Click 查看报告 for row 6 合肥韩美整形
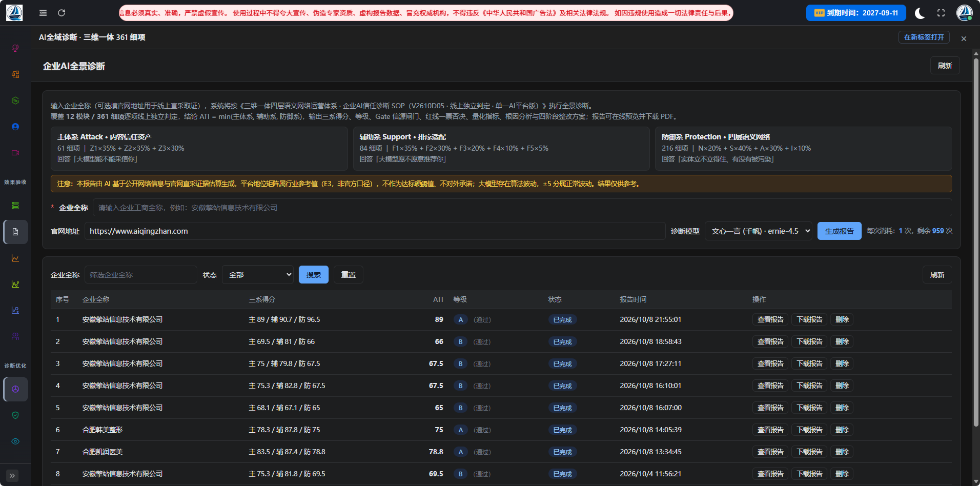 (x=770, y=430)
